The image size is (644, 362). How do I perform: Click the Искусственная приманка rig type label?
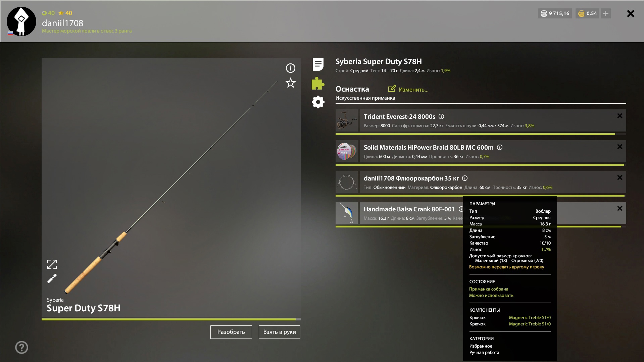[x=365, y=98]
